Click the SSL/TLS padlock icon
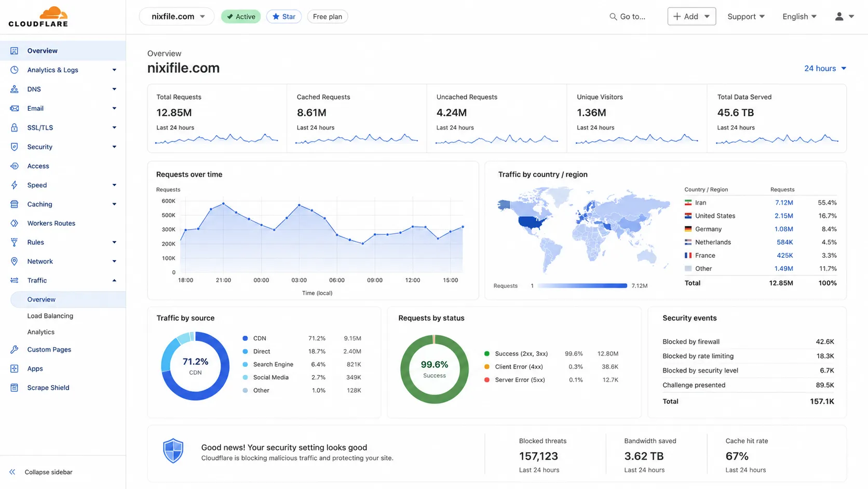Image resolution: width=868 pixels, height=489 pixels. click(15, 127)
